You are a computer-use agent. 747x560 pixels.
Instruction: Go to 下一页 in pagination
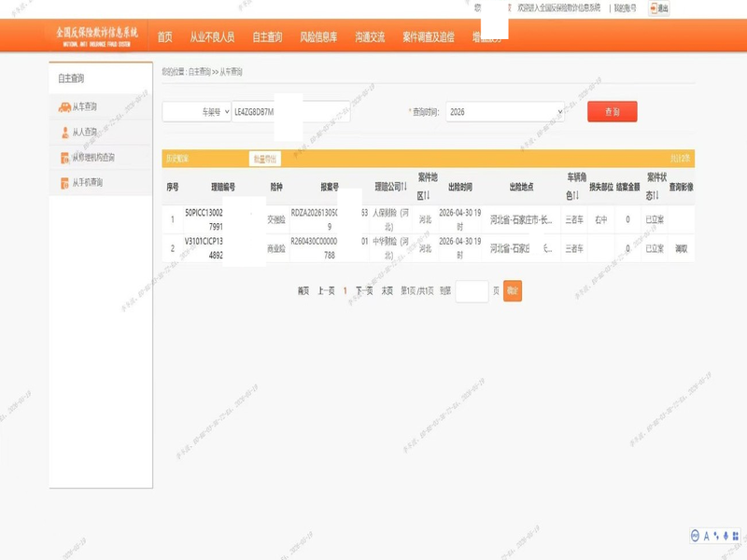[364, 291]
